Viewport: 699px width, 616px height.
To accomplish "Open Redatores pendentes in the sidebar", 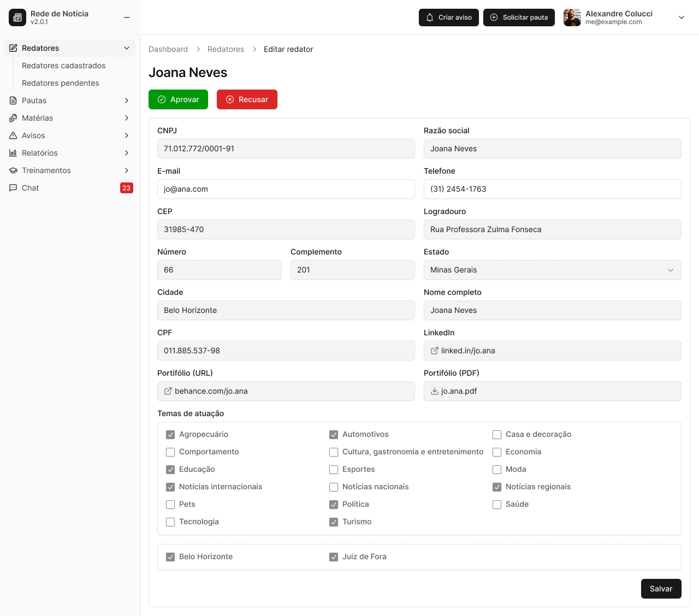I will (x=61, y=83).
